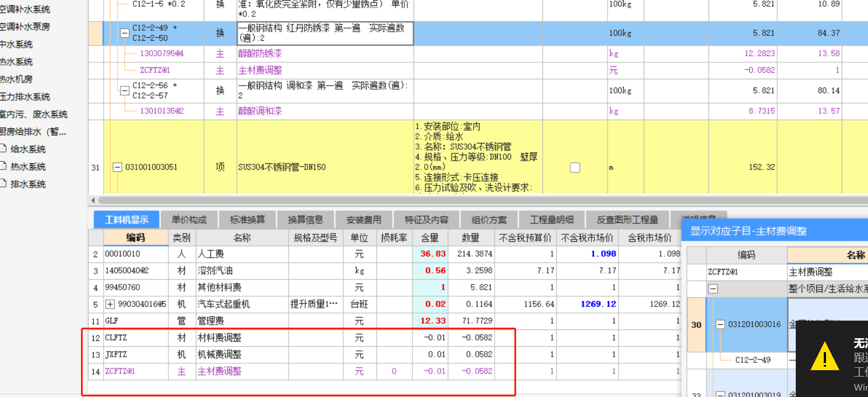Click the document icon beside 排水系统
868x397 pixels.
[x=3, y=184]
